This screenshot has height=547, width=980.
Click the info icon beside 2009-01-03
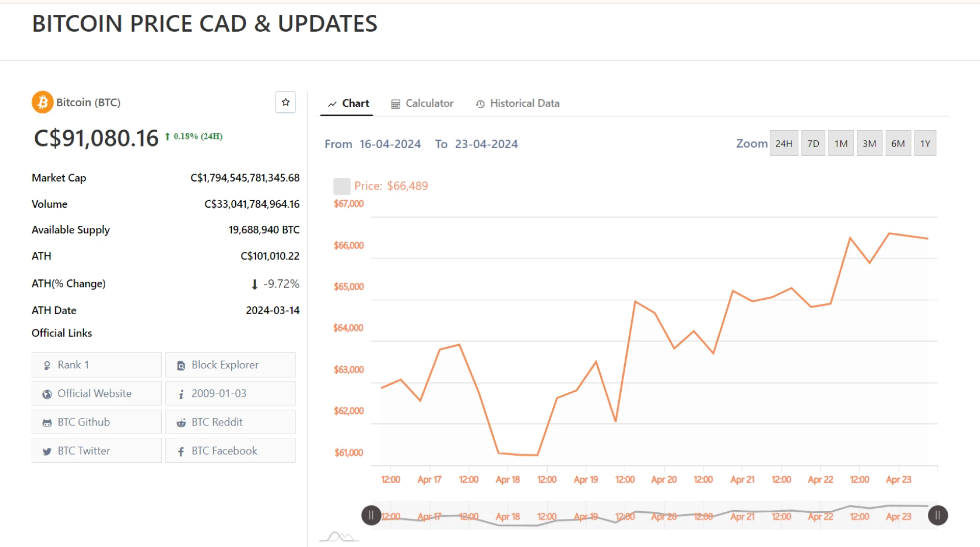pyautogui.click(x=180, y=393)
